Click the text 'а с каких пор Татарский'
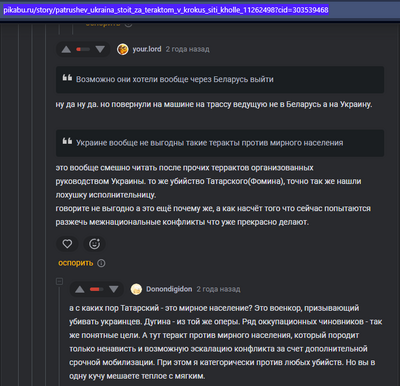The width and height of the screenshot is (400, 386). coord(214,308)
